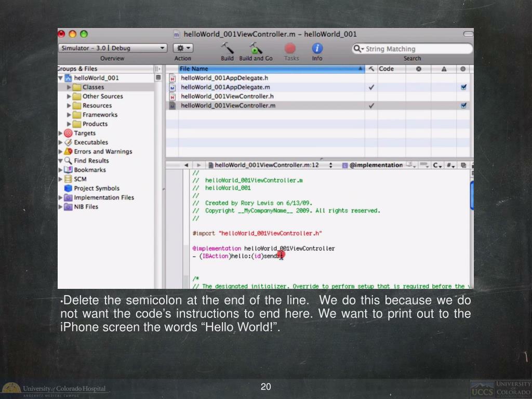Viewport: 532px width, 399px height.
Task: Select the helloWorld_001 project icon
Action: pos(68,78)
